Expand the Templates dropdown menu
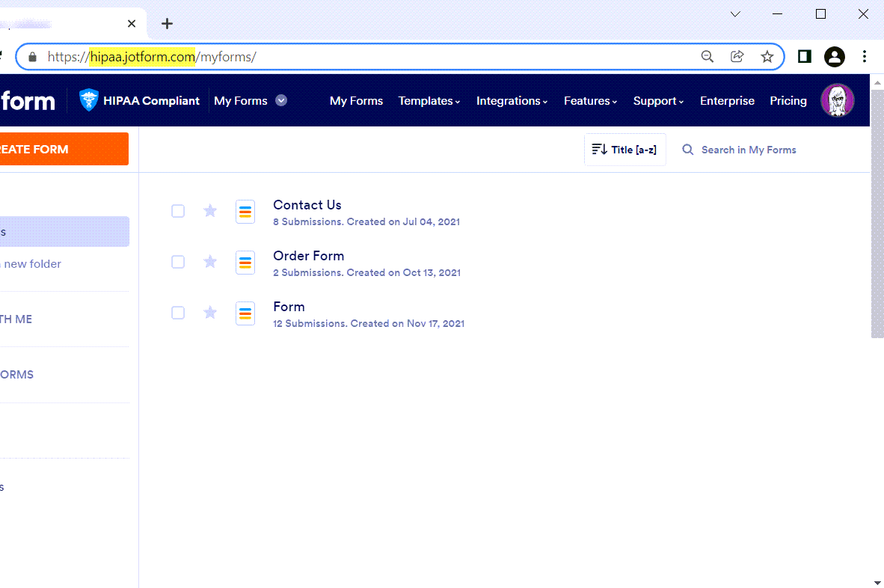 tap(429, 101)
